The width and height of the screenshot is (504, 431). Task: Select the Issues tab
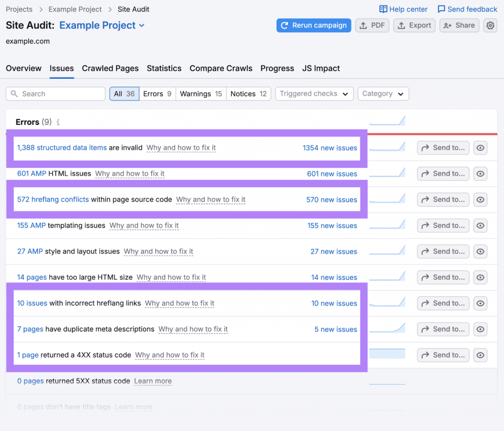point(62,68)
